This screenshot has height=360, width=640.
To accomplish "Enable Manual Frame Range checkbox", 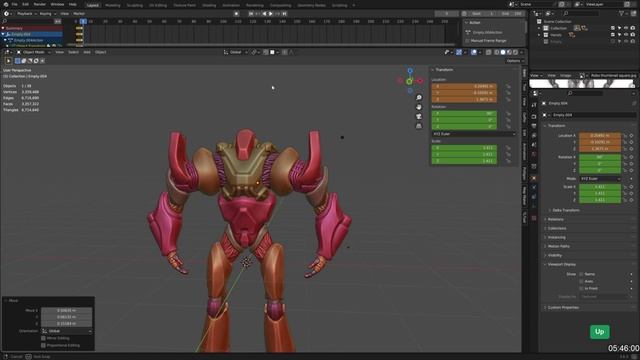I will (x=467, y=41).
